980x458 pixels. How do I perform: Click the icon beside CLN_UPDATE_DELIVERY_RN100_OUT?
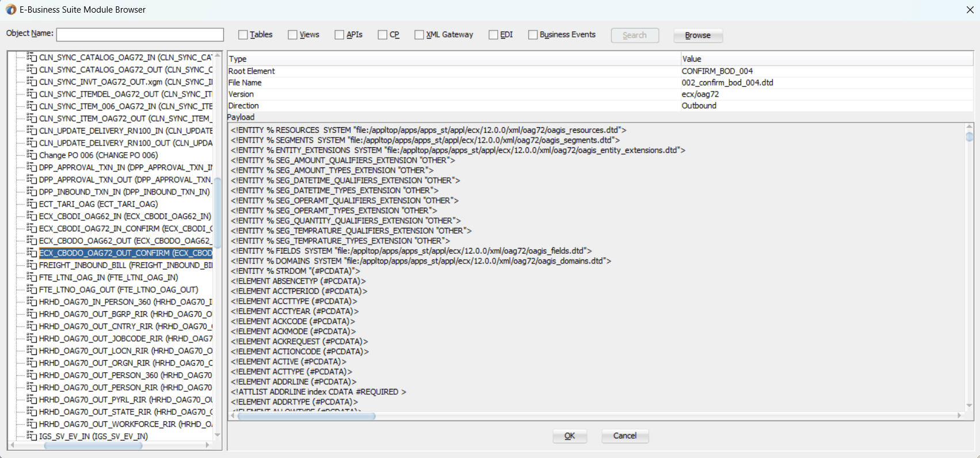tap(32, 143)
